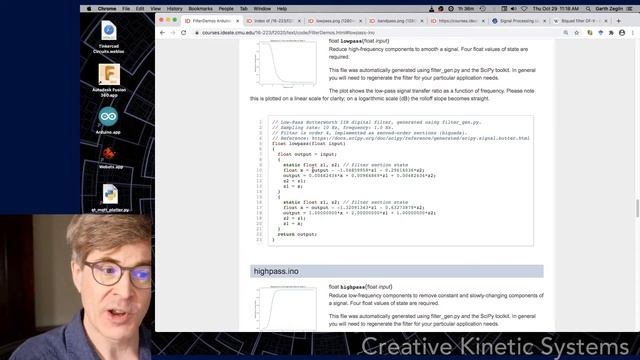Reload the current page
Image resolution: width=640 pixels, height=360 pixels.
tap(184, 33)
